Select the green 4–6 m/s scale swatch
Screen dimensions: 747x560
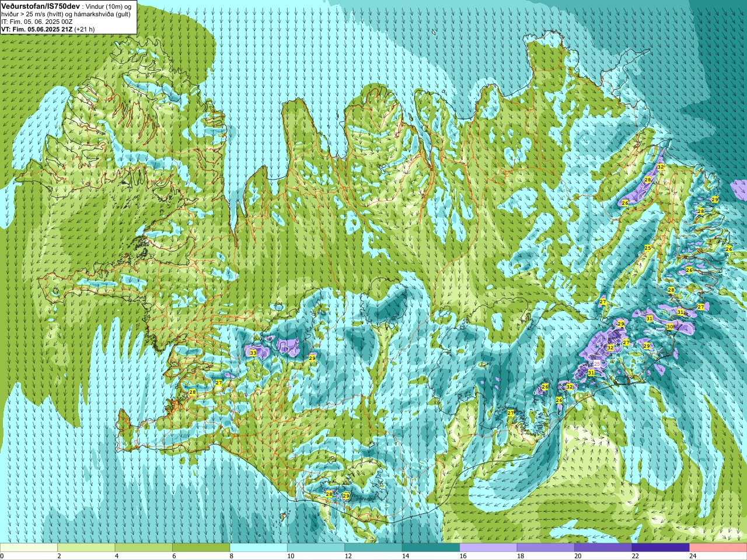point(144,548)
